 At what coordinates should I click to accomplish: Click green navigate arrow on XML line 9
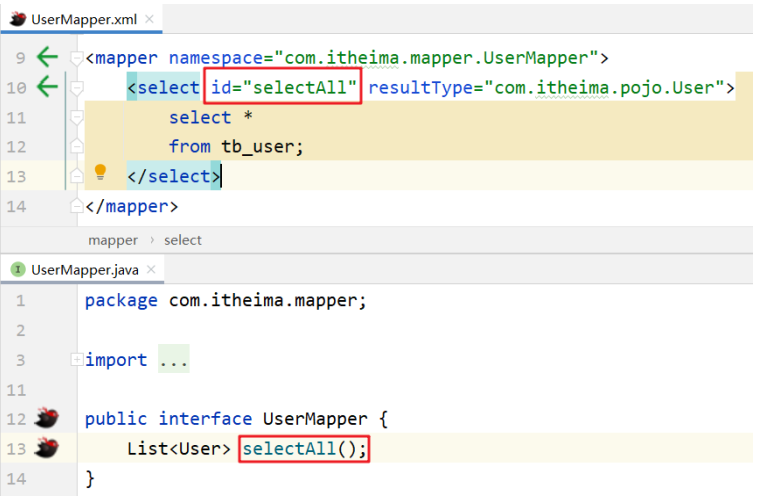pos(47,57)
